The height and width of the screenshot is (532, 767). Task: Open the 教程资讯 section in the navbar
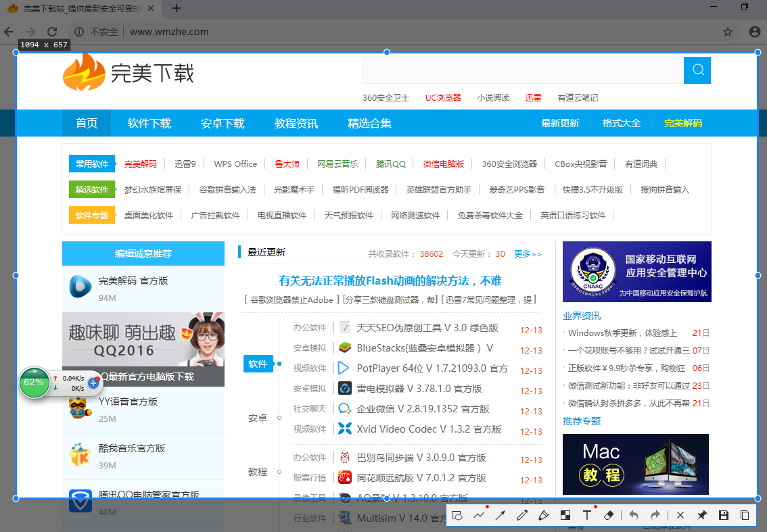click(298, 123)
